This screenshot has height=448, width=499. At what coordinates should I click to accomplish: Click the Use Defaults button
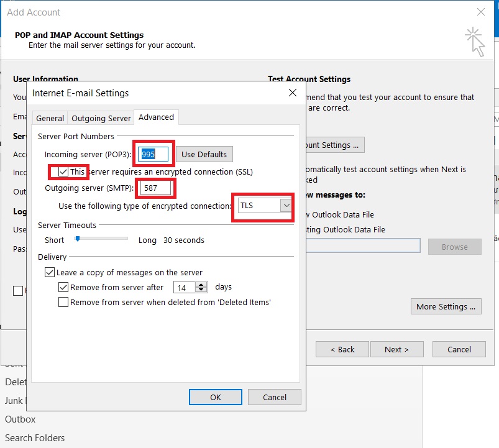tap(204, 154)
